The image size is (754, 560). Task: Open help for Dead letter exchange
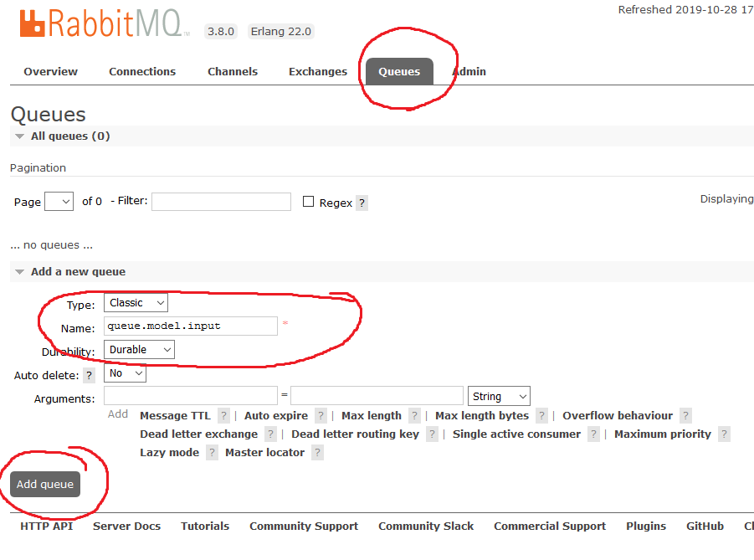point(271,434)
